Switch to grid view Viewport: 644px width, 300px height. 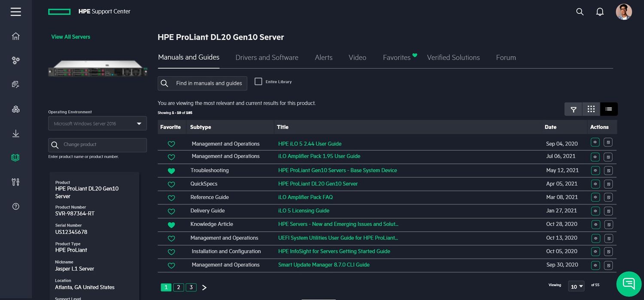pos(591,109)
